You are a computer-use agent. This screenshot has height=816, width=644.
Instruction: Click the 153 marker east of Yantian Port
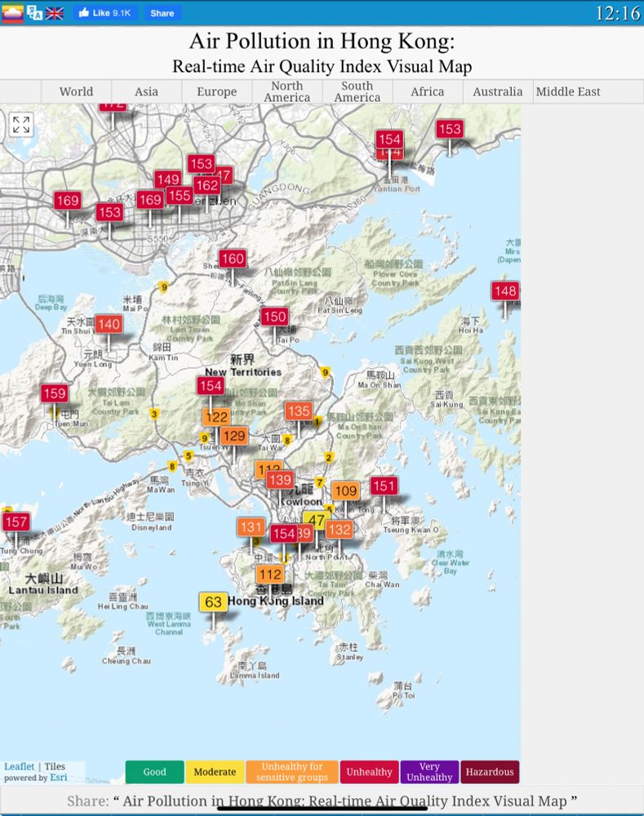coord(450,129)
